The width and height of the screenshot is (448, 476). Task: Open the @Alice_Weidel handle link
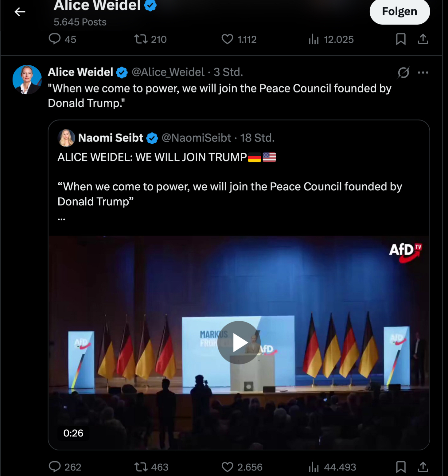[x=168, y=72]
